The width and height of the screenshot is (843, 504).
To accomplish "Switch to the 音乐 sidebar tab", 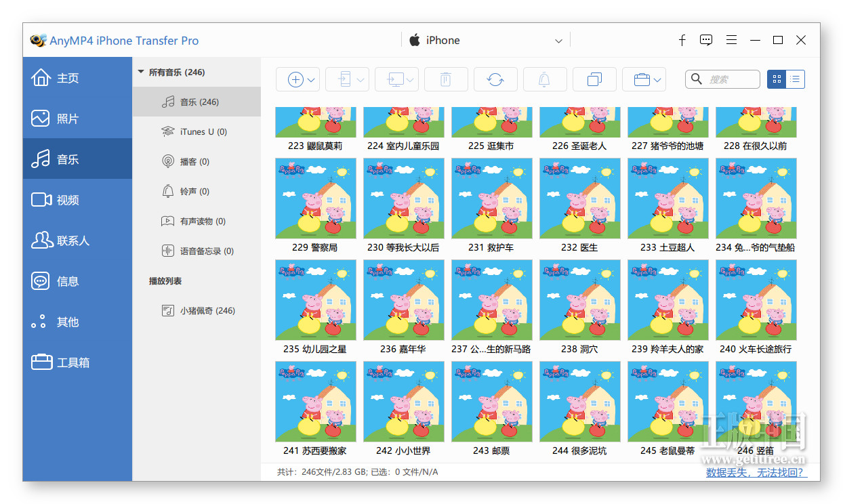I will (x=77, y=159).
